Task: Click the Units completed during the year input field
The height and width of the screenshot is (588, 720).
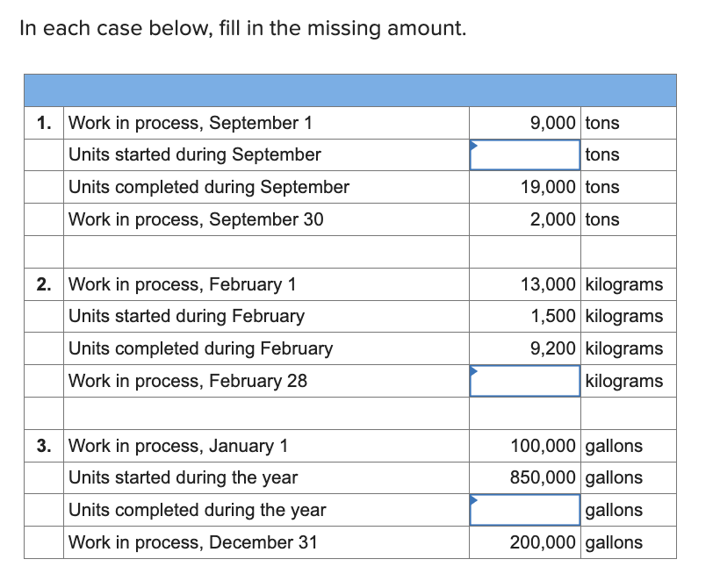Action: pyautogui.click(x=524, y=510)
